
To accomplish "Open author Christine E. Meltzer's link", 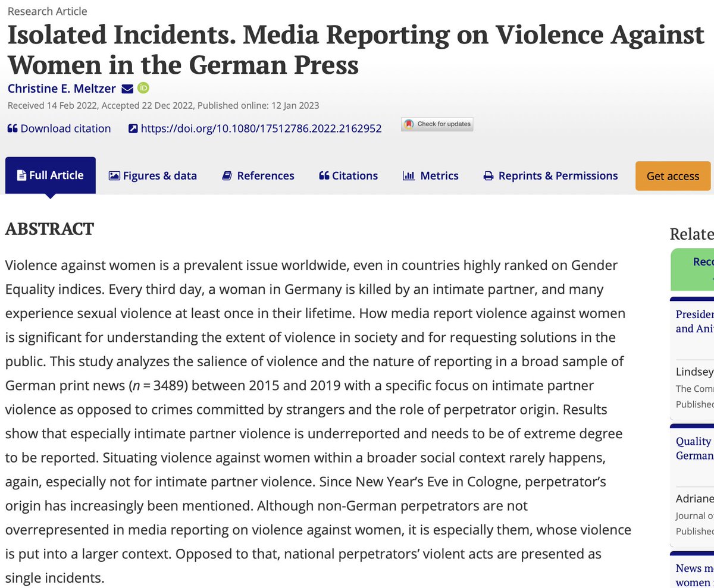I will tap(62, 88).
